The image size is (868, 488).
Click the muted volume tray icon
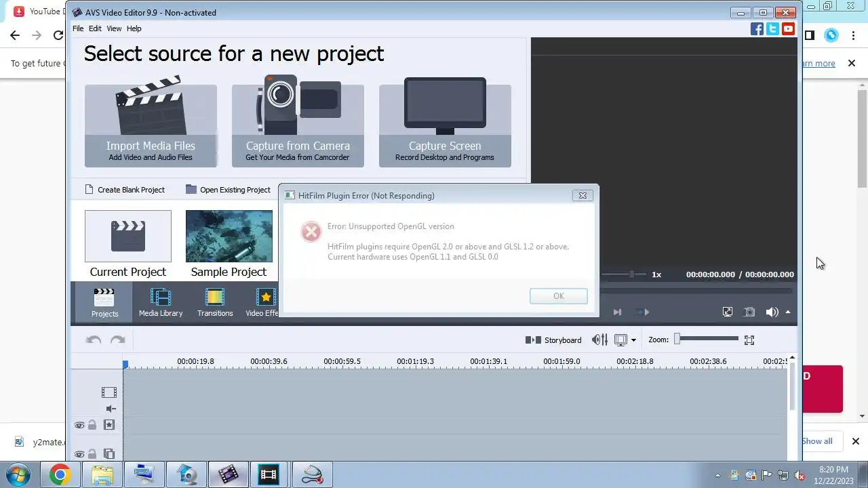(799, 475)
